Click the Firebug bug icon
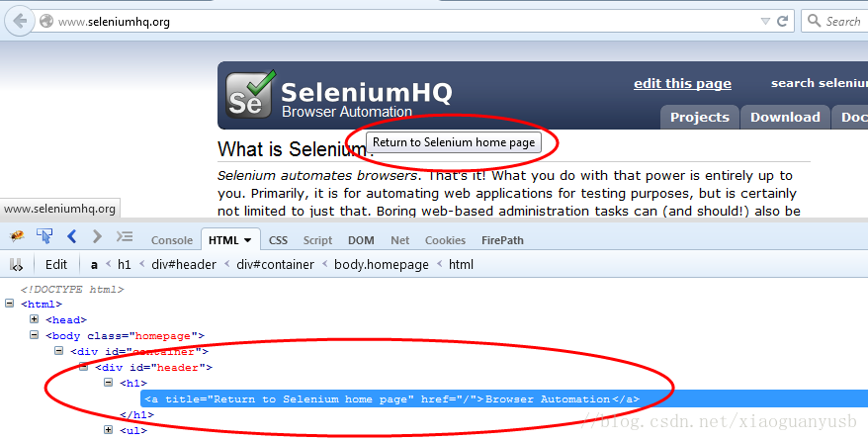 point(17,236)
